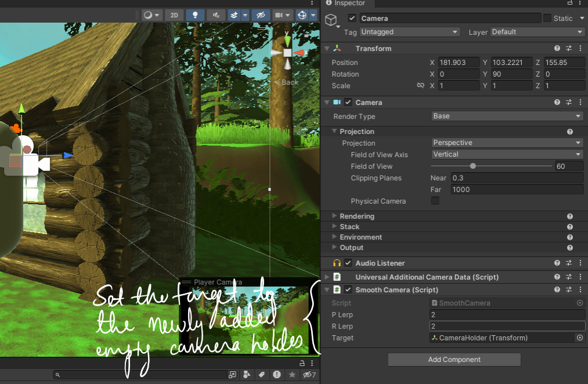
Task: Open the Static flags dropdown arrow
Action: pyautogui.click(x=582, y=18)
